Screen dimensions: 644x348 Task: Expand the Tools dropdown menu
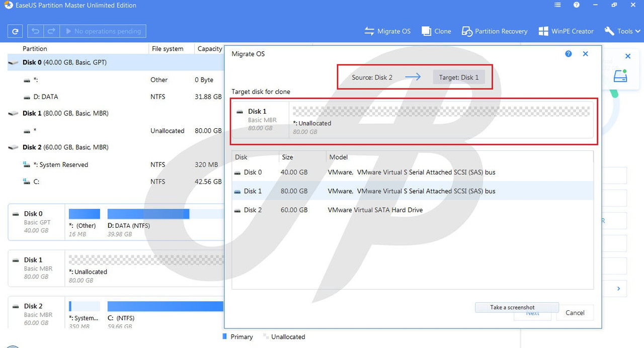click(622, 31)
